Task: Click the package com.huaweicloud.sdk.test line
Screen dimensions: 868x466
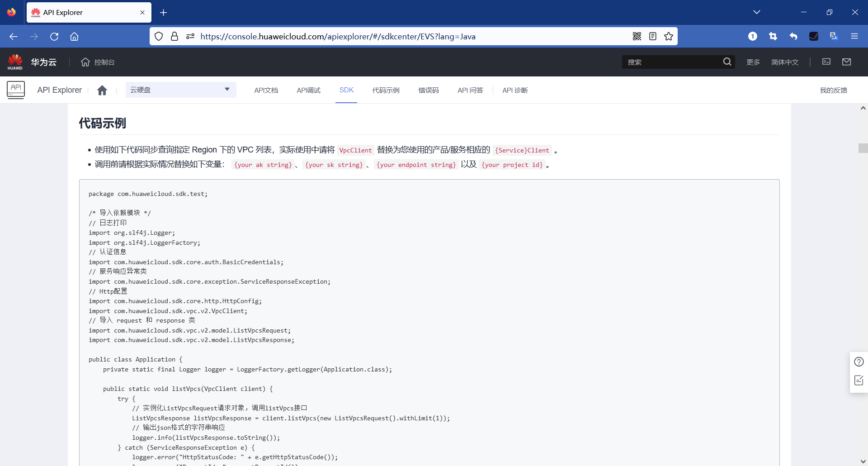Action: (x=148, y=194)
